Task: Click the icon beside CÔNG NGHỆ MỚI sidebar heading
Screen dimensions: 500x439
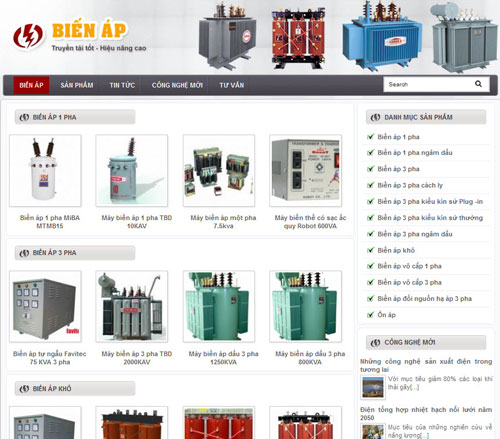Action: coord(375,342)
